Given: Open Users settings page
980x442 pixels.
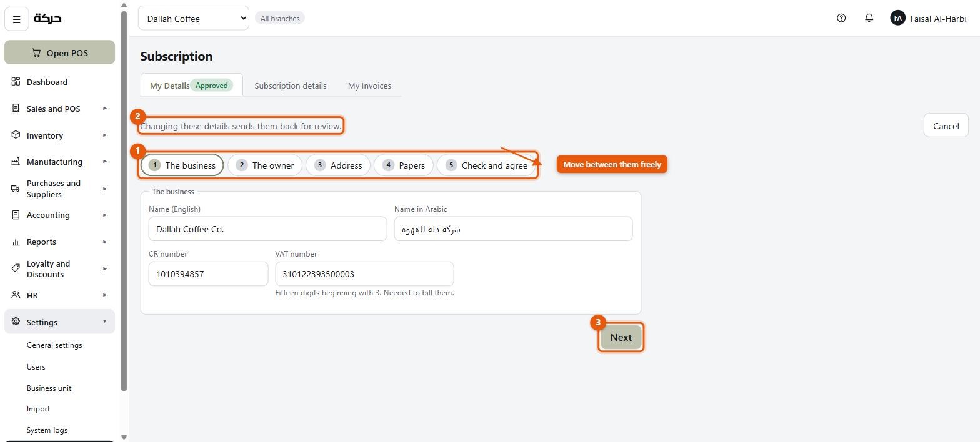Looking at the screenshot, I should pos(36,366).
